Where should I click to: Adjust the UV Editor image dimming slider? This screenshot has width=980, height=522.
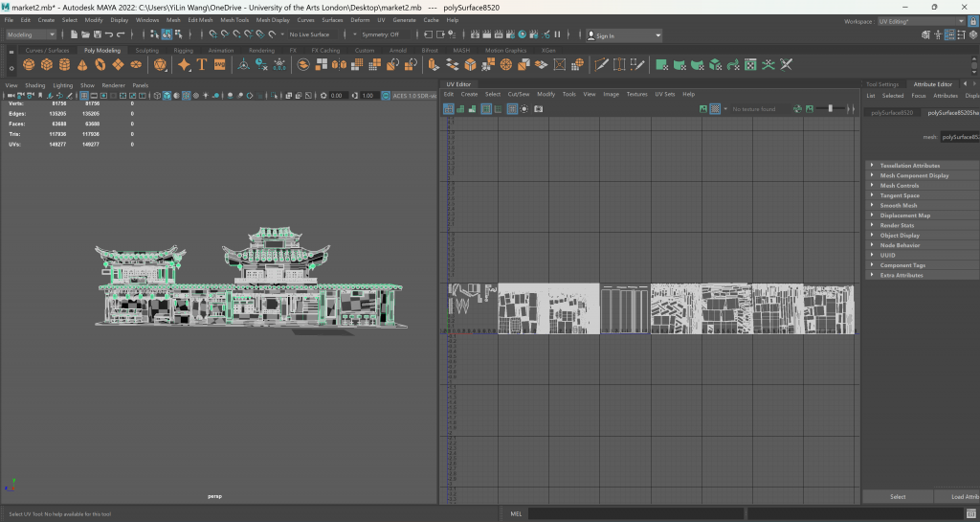click(x=831, y=109)
